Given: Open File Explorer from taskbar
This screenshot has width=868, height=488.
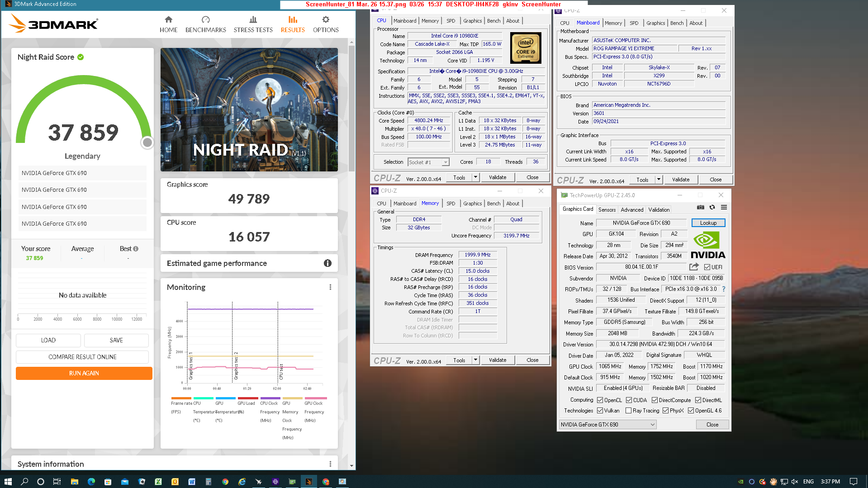Looking at the screenshot, I should [74, 481].
